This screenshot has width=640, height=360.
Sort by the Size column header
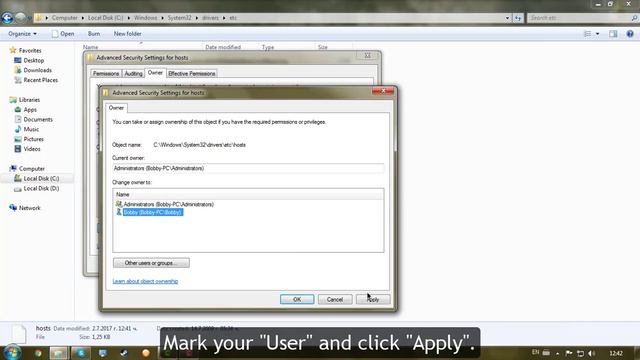coord(323,47)
